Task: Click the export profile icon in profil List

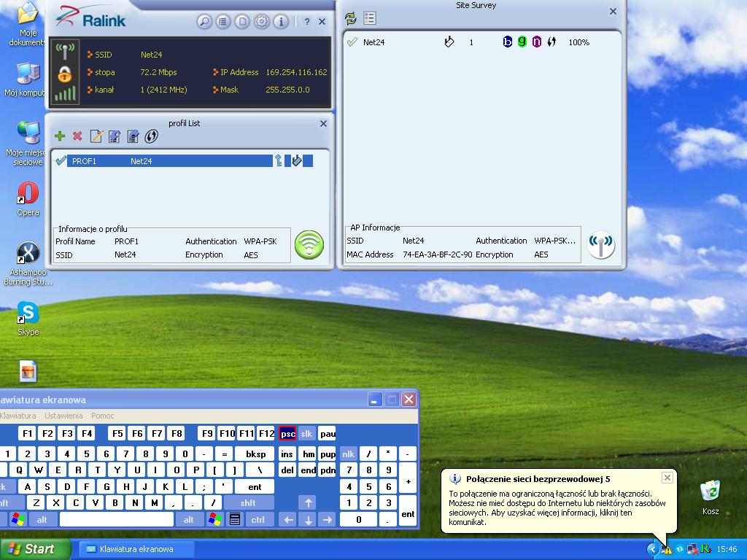Action: pyautogui.click(x=133, y=136)
